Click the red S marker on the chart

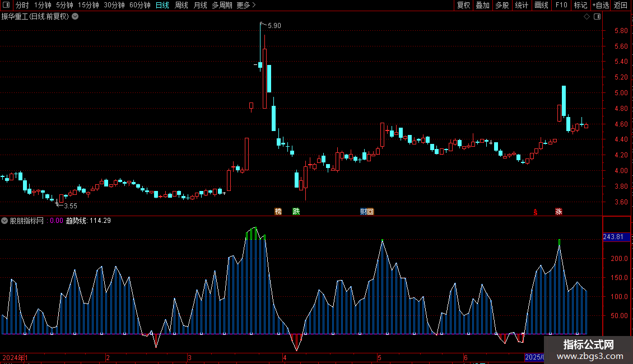tap(536, 212)
